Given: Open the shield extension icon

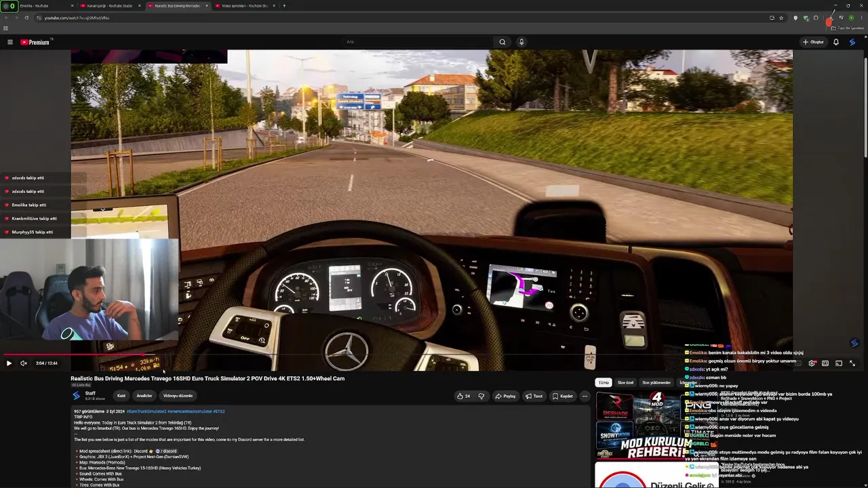Looking at the screenshot, I should (x=795, y=18).
